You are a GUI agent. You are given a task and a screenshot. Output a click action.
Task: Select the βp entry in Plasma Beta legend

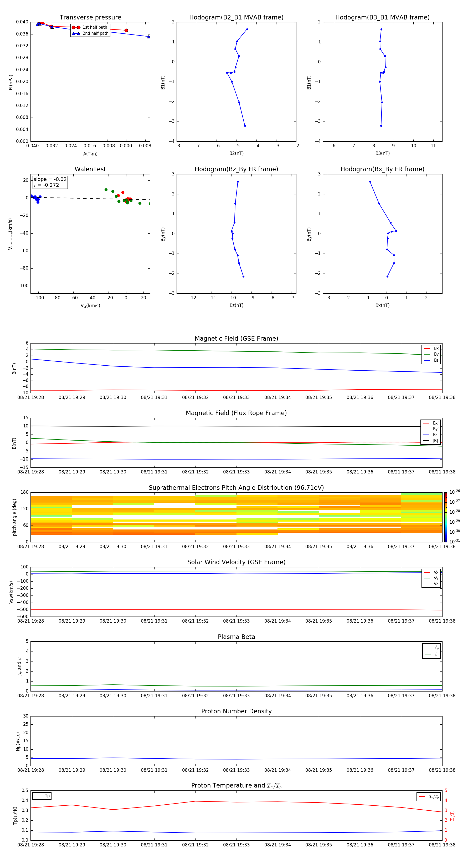[x=431, y=647]
